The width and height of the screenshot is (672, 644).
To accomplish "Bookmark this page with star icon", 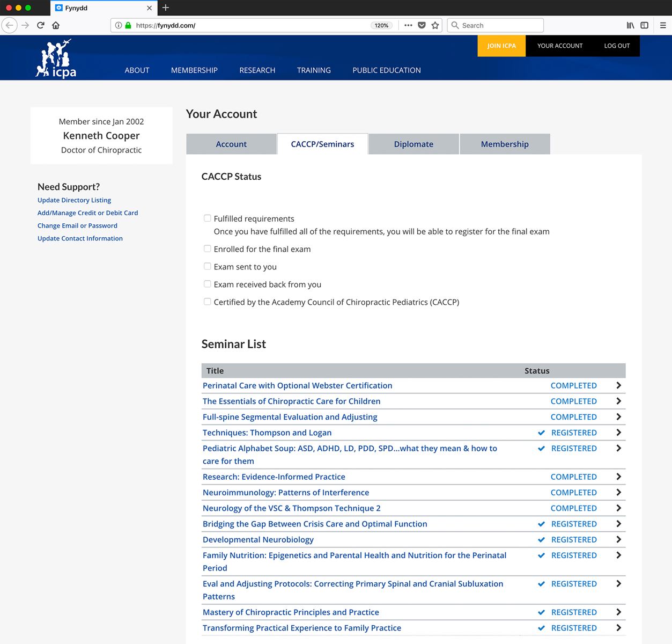I will pyautogui.click(x=435, y=25).
